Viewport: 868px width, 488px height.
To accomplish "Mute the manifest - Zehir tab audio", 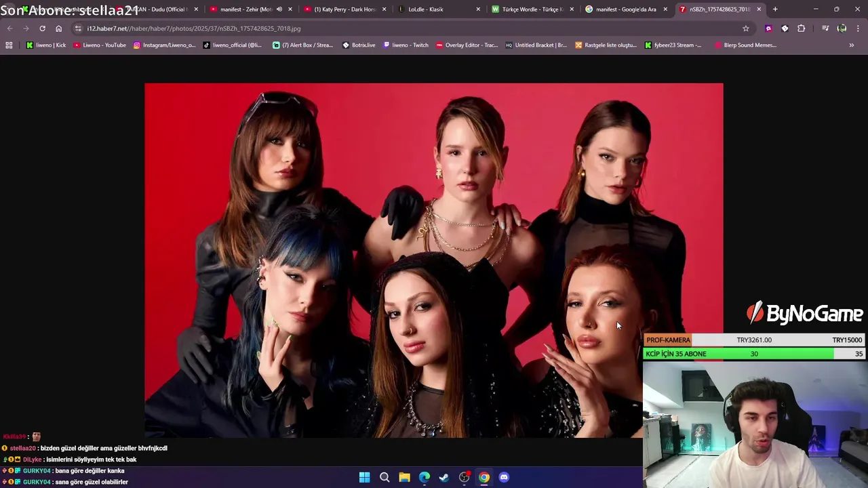I will 279,9.
